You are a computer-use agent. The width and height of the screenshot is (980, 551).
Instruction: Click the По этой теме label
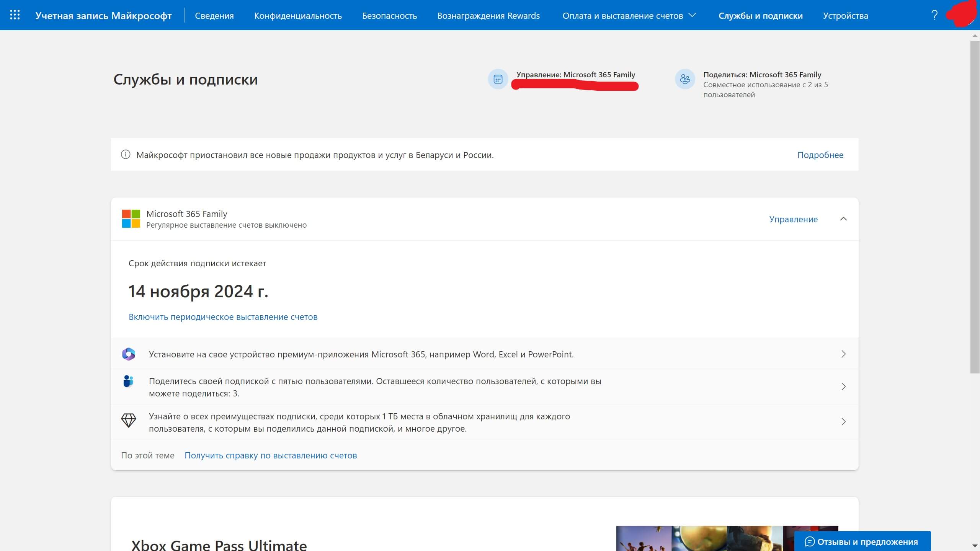point(147,455)
